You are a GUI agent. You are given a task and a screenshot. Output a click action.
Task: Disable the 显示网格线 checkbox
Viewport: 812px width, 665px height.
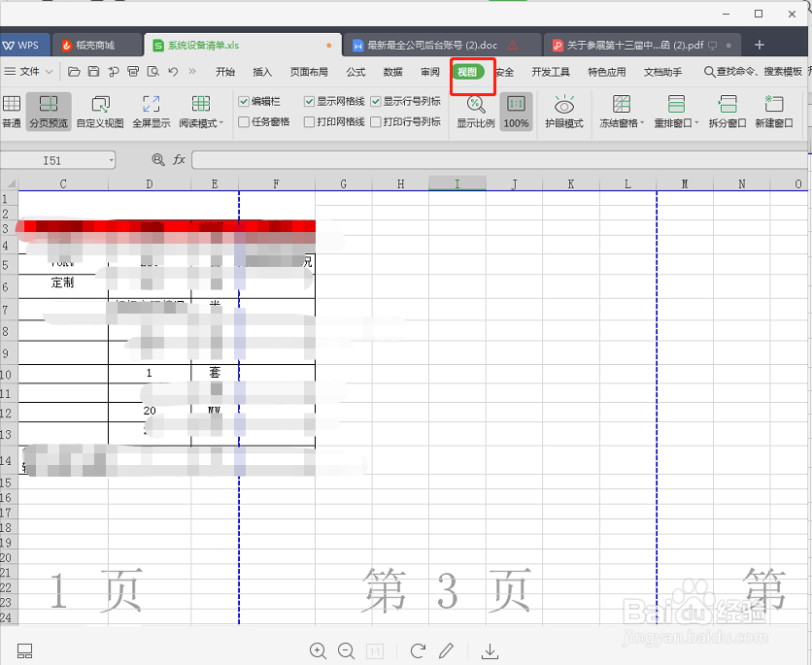pos(309,100)
